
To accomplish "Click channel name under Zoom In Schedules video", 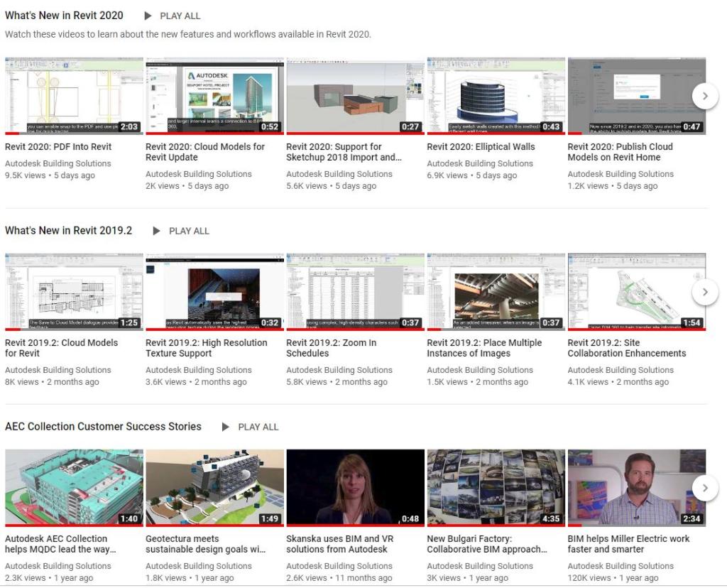I will tap(339, 370).
